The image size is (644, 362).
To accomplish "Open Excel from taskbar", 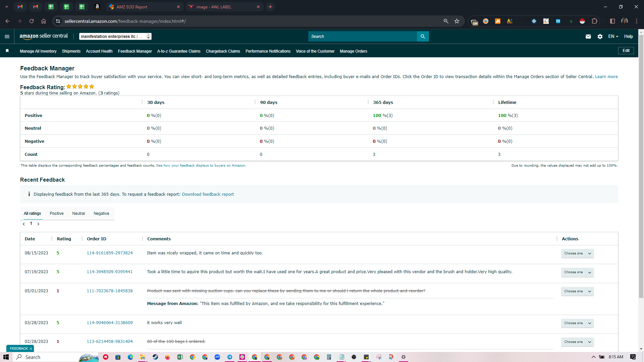I will 180,357.
